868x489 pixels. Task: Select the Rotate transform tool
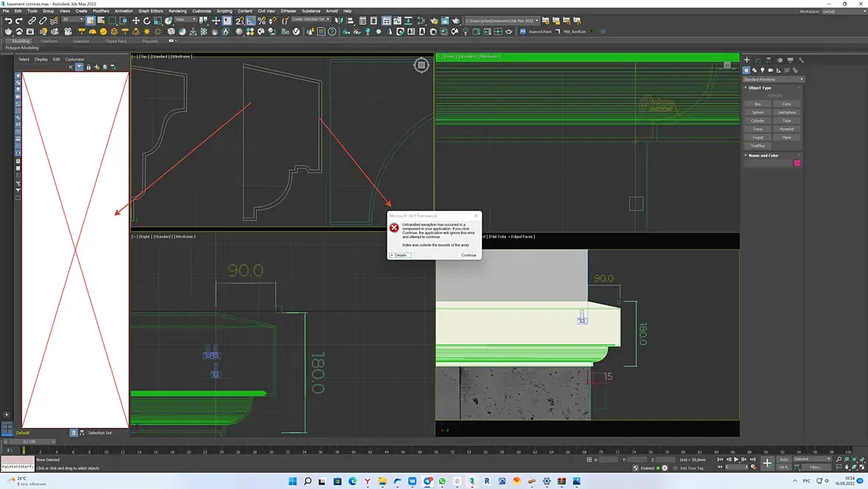146,21
